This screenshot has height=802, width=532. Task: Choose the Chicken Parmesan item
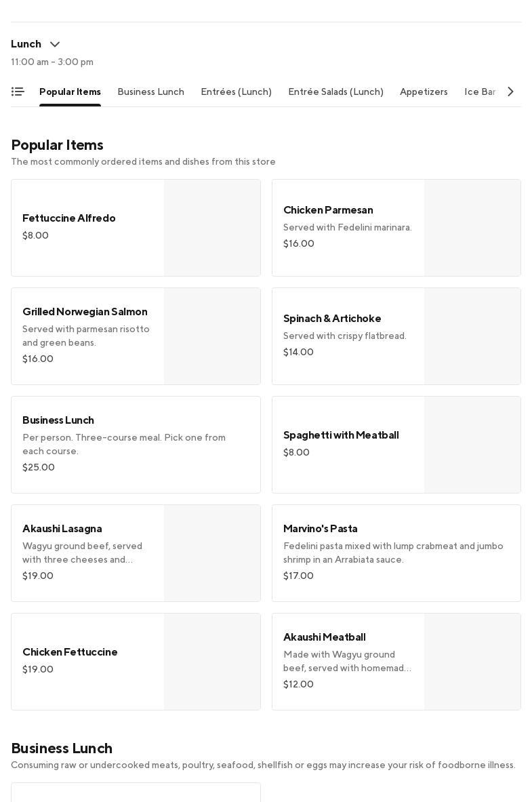click(348, 227)
